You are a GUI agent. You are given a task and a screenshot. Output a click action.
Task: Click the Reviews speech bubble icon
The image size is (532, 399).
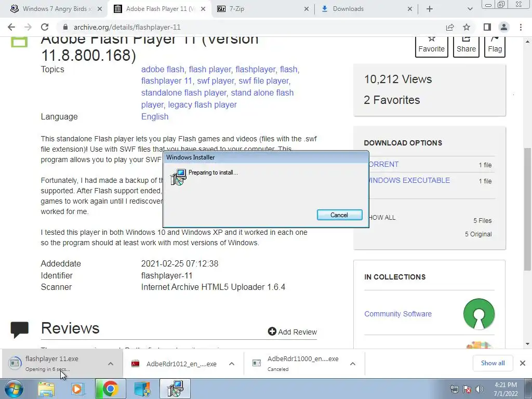tap(19, 330)
